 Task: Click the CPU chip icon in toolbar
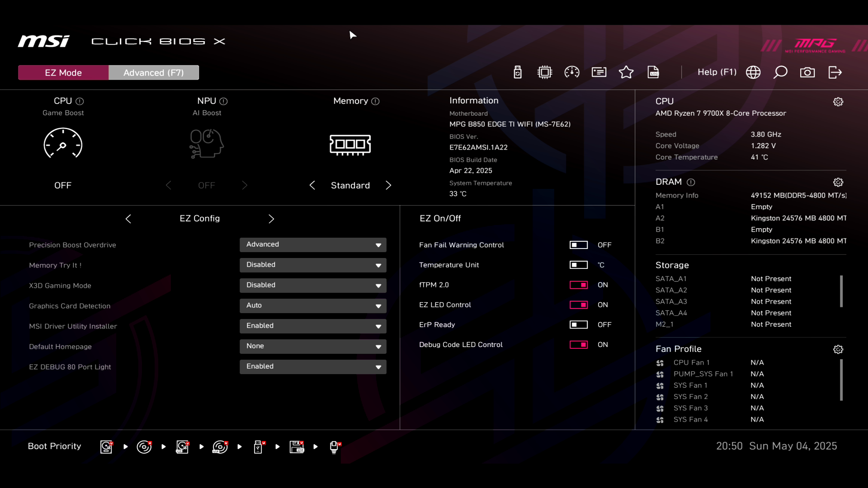[x=545, y=72]
